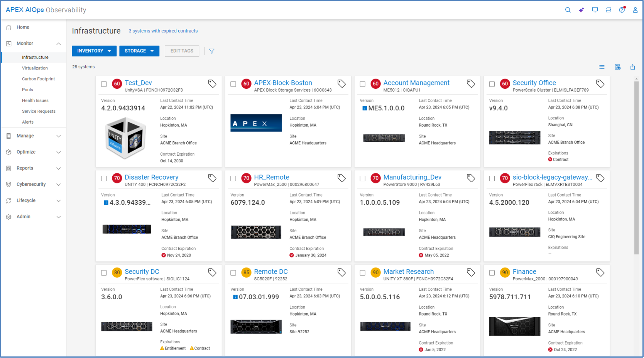Select the Security Office checkbox
644x358 pixels.
pyautogui.click(x=492, y=84)
